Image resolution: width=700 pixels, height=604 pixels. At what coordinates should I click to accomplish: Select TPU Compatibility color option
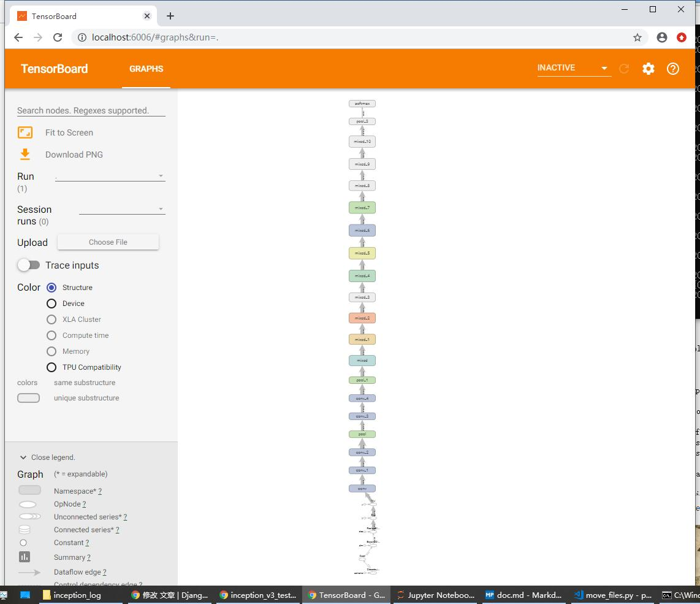[x=51, y=367]
